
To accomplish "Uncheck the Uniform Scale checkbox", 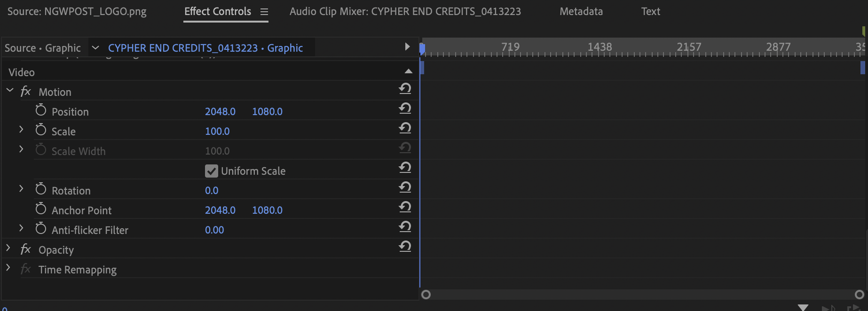I will [211, 171].
